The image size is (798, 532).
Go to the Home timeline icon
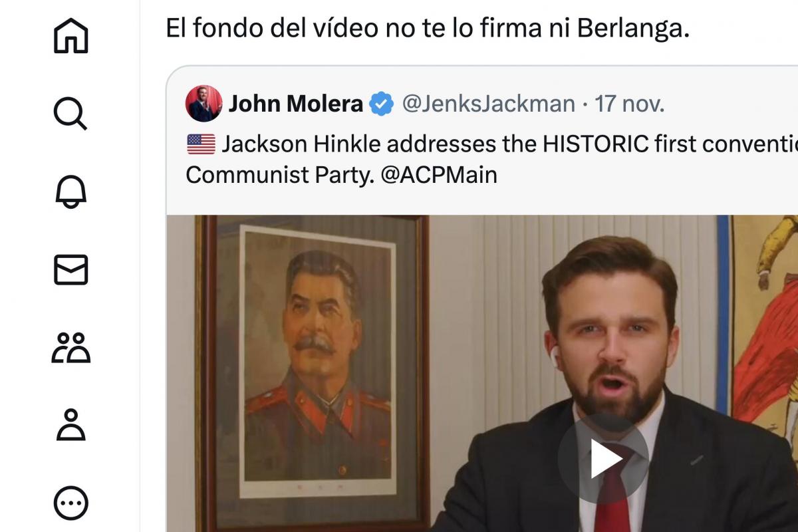pyautogui.click(x=70, y=35)
